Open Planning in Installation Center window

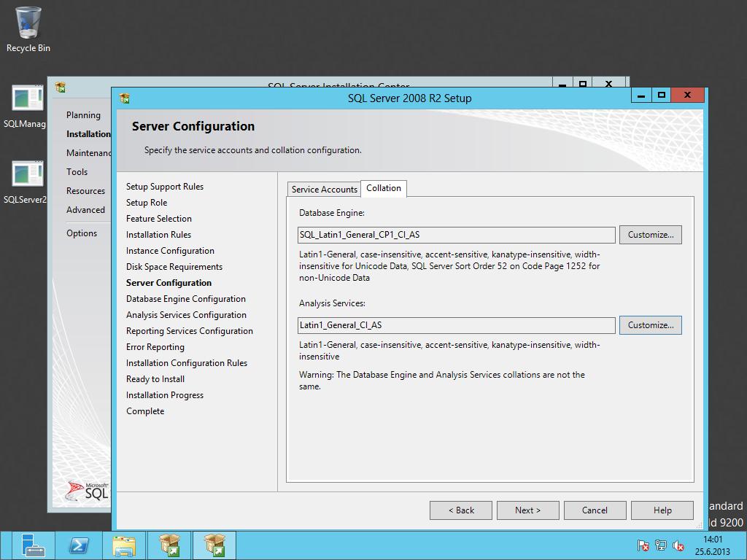pos(83,114)
